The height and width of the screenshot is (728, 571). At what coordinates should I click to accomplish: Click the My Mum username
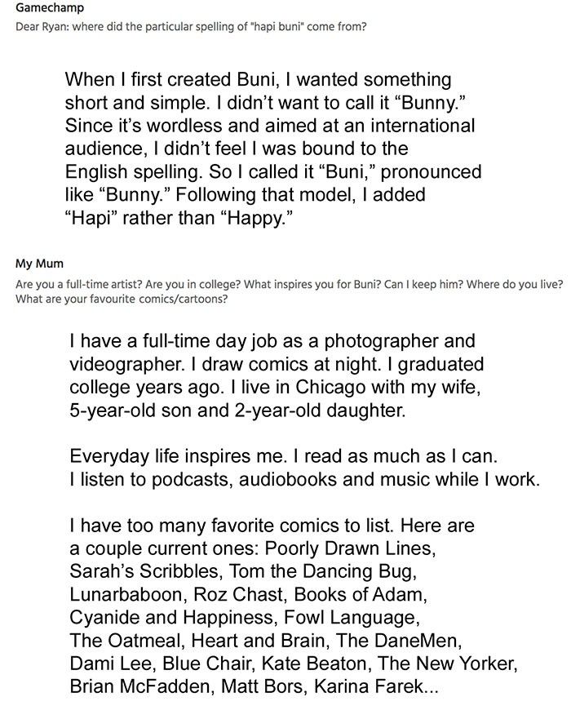tap(39, 264)
